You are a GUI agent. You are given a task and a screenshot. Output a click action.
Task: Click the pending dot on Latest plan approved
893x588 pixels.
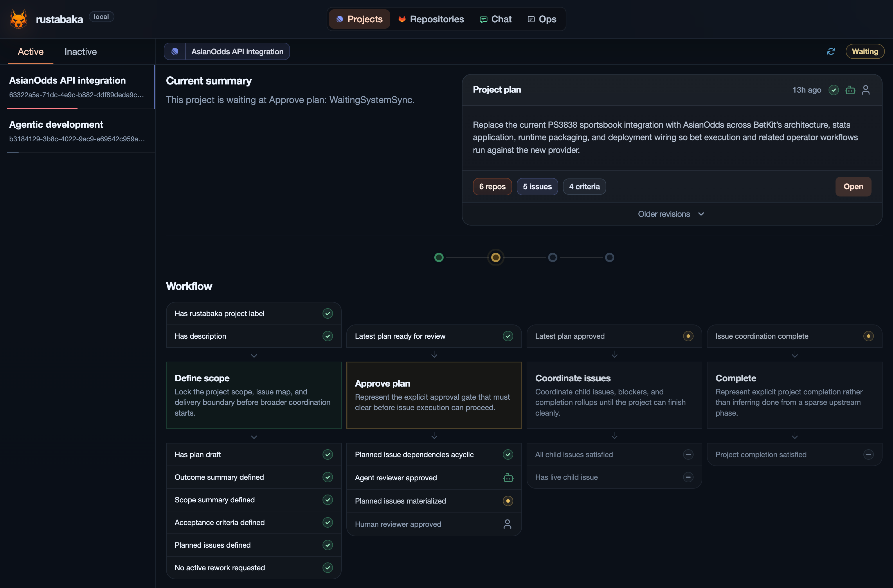point(688,336)
